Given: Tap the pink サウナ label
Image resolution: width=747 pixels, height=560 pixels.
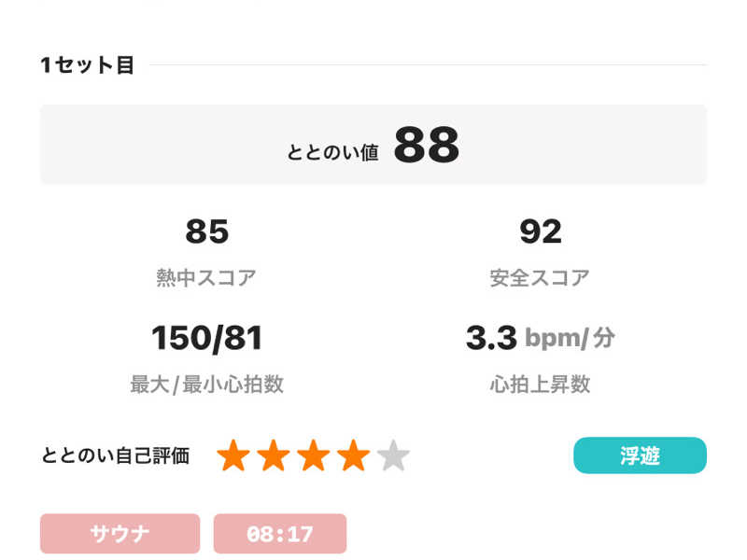Looking at the screenshot, I should pyautogui.click(x=120, y=534).
